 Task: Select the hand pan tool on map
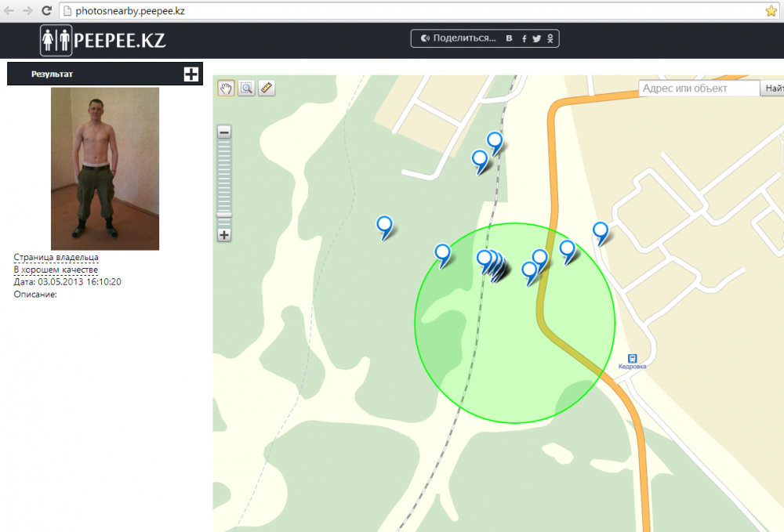click(x=226, y=89)
